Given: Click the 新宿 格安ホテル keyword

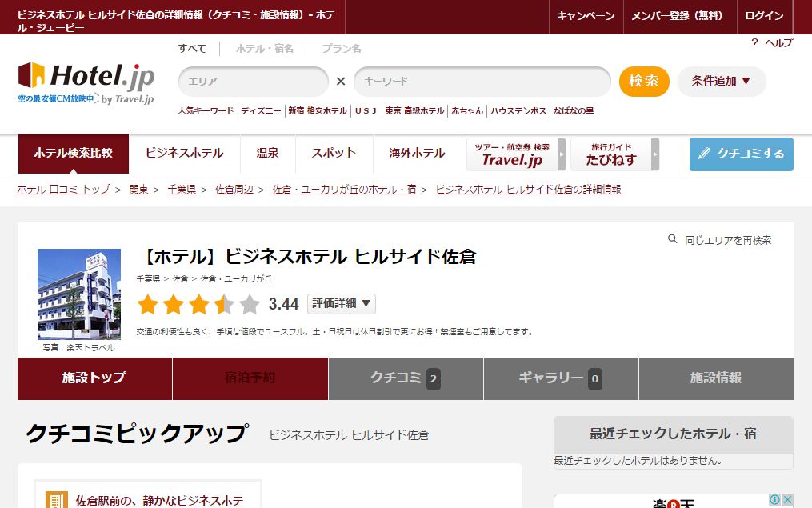Looking at the screenshot, I should (x=318, y=111).
